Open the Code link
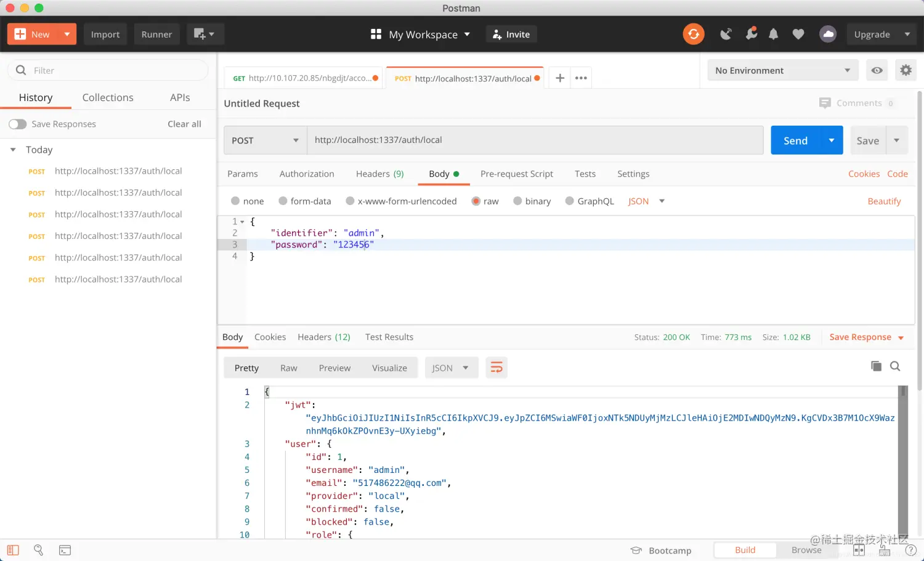Viewport: 924px width, 561px height. (898, 174)
